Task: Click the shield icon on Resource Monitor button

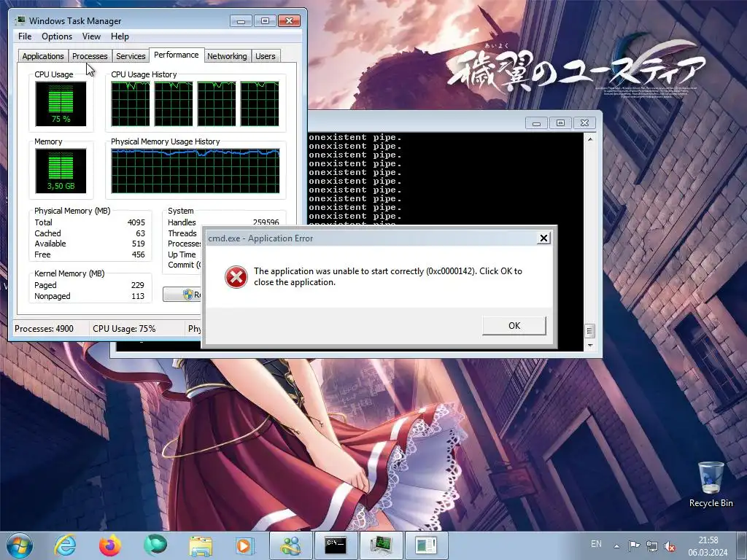Action: click(187, 295)
